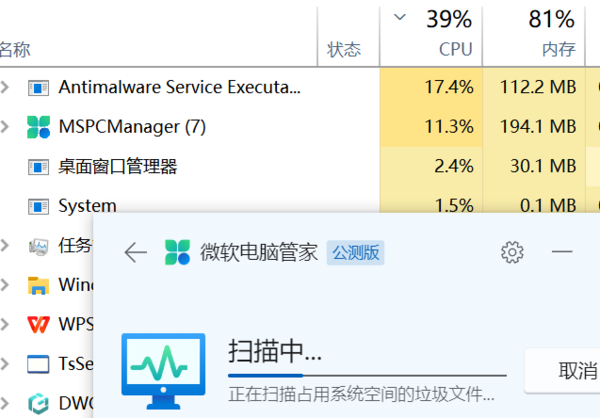Image resolution: width=600 pixels, height=418 pixels.
Task: Click the back arrow in 微软电脑管家
Action: [135, 252]
